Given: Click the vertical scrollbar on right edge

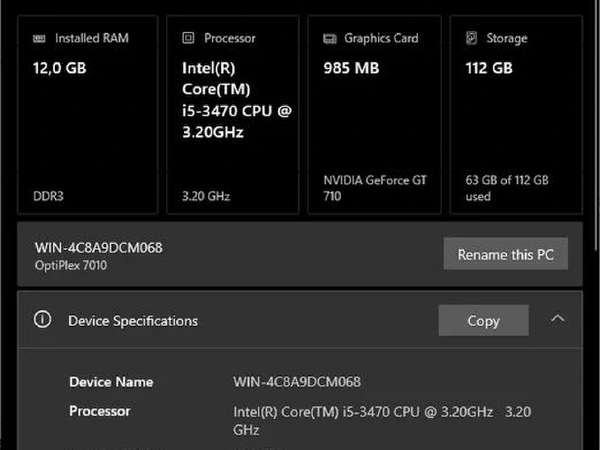Looking at the screenshot, I should [x=597, y=126].
